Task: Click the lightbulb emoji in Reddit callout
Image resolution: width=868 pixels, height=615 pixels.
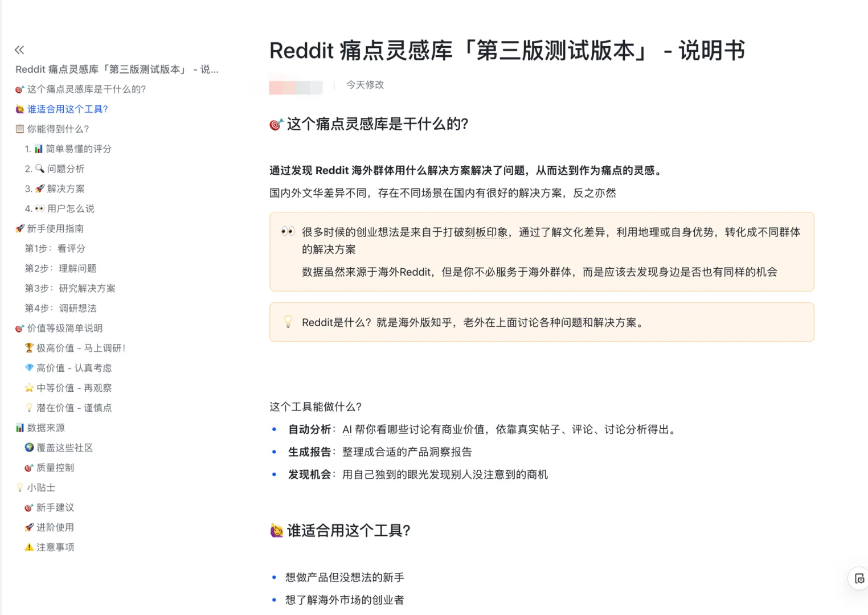Action: point(288,322)
